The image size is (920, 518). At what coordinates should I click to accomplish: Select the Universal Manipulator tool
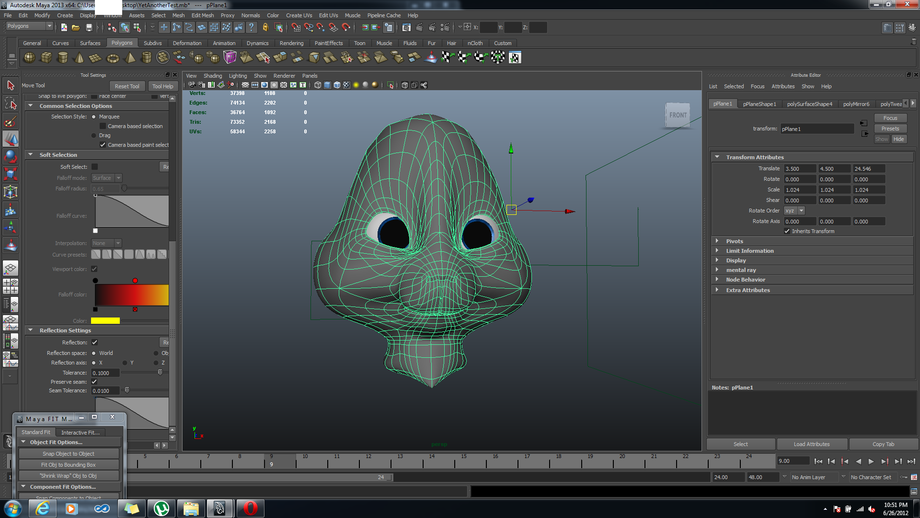(10, 192)
